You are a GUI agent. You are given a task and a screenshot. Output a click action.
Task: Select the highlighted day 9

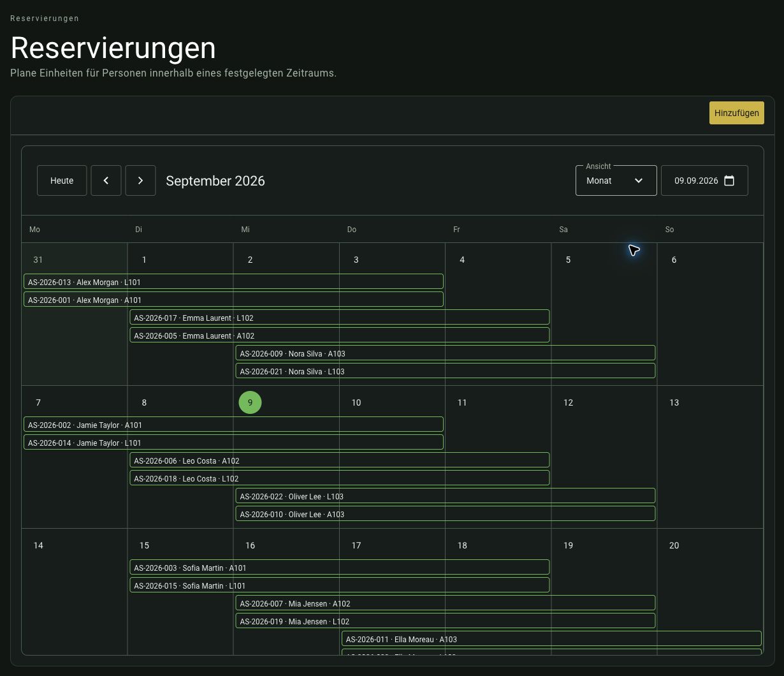[250, 402]
